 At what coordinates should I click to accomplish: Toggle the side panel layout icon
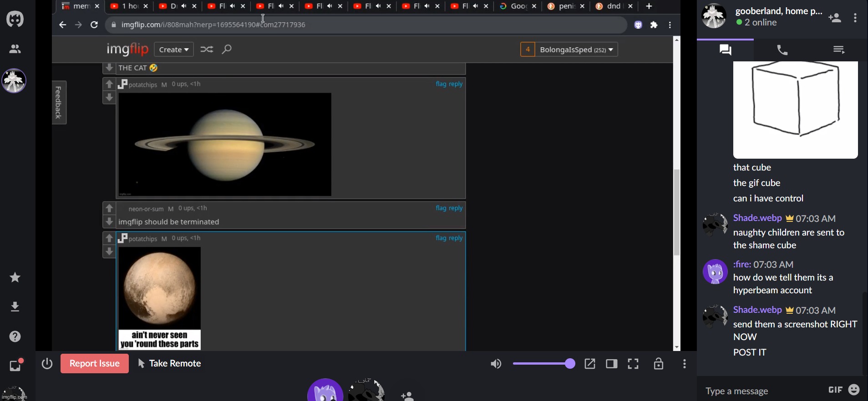coord(612,364)
